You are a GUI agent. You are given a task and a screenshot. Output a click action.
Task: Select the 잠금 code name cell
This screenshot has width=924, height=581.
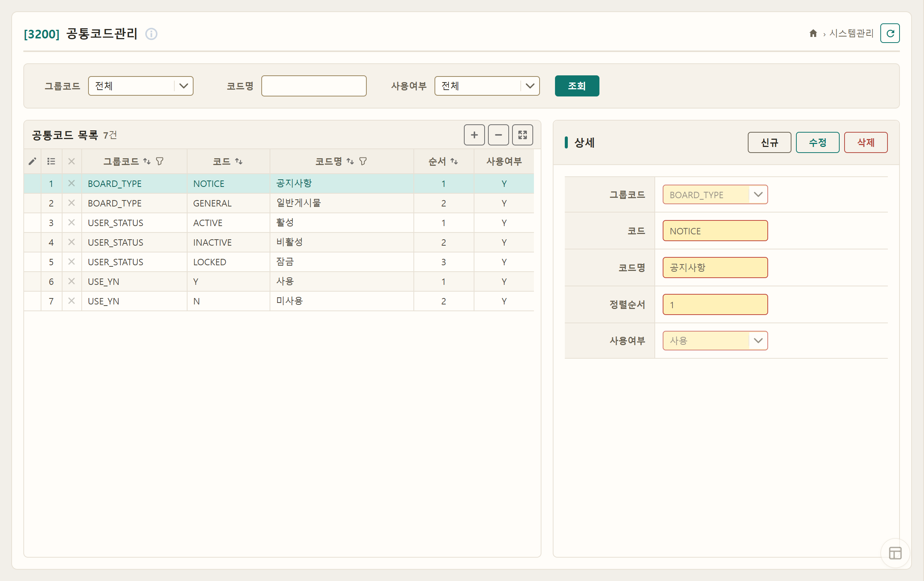click(342, 262)
